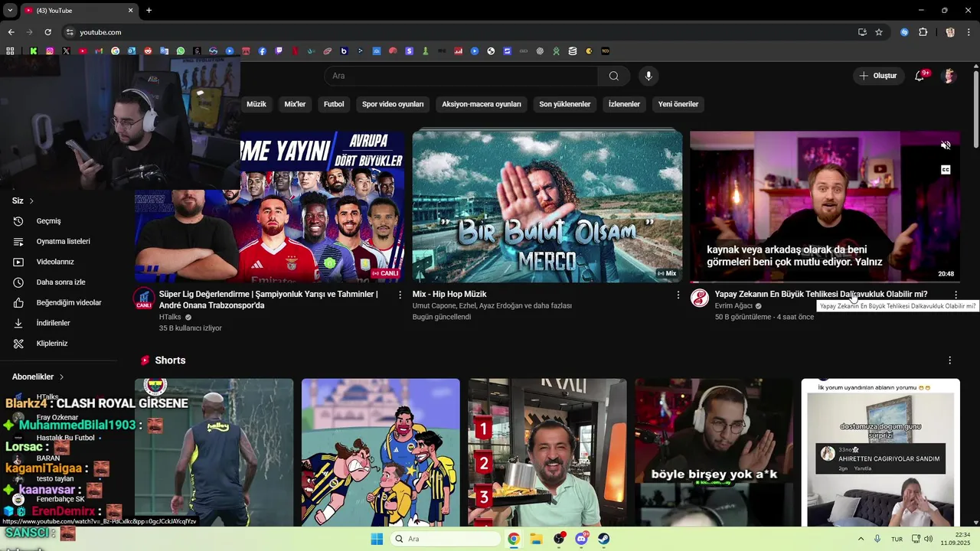Open the chef with numbered list Short
Image resolution: width=980 pixels, height=551 pixels.
[547, 452]
